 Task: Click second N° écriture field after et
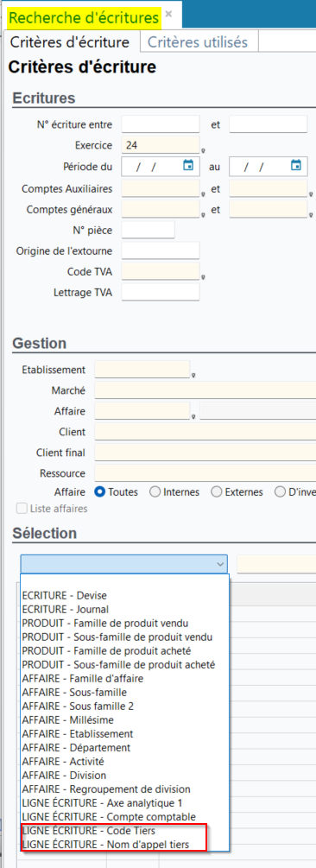[269, 124]
